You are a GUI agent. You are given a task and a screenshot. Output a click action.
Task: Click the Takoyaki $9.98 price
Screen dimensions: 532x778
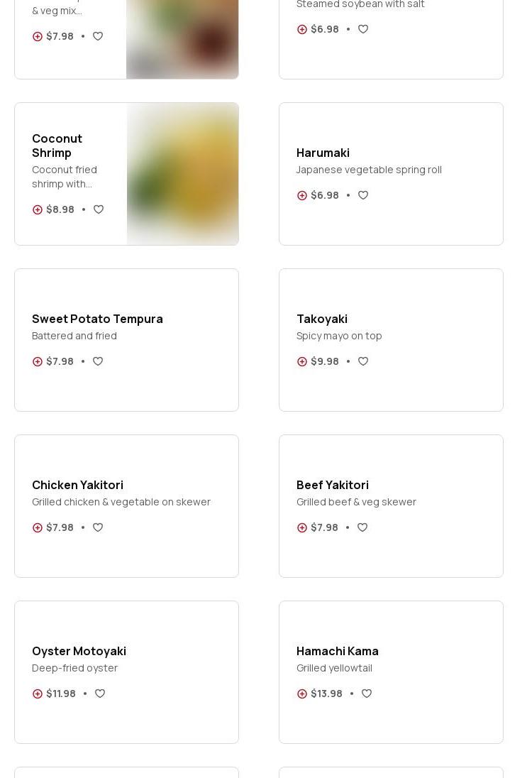click(x=325, y=361)
